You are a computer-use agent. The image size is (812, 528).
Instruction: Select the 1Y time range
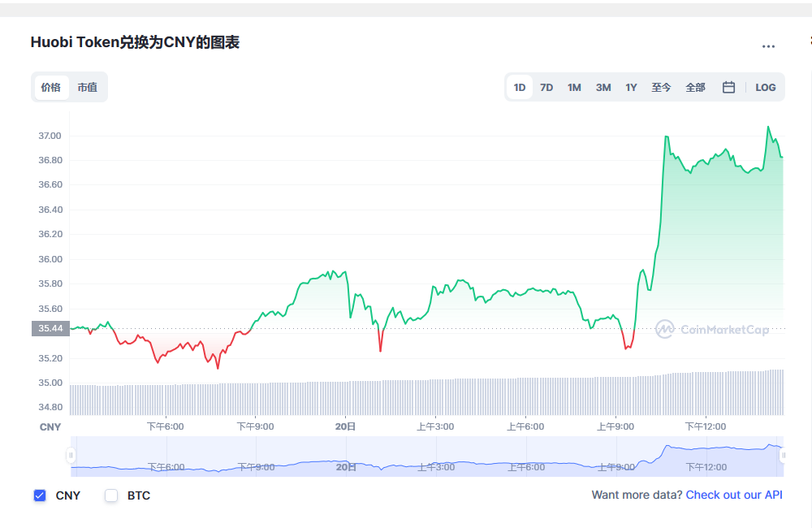[x=631, y=88]
